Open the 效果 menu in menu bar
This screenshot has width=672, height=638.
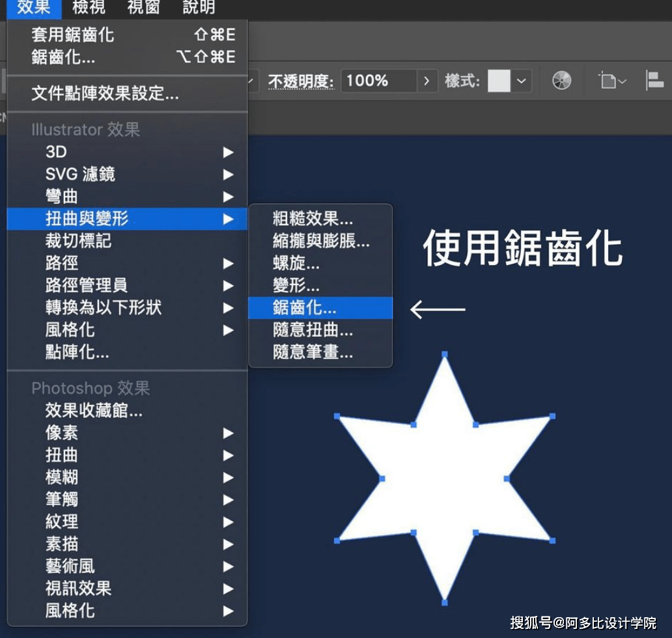34,7
